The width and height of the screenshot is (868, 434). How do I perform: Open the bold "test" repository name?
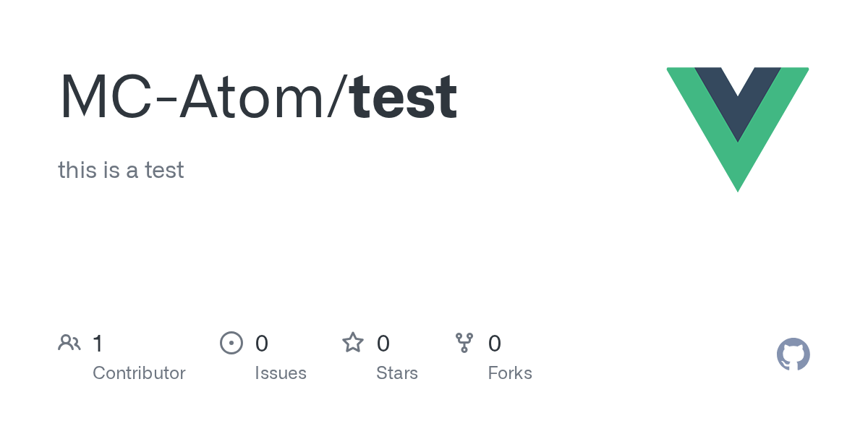click(404, 96)
